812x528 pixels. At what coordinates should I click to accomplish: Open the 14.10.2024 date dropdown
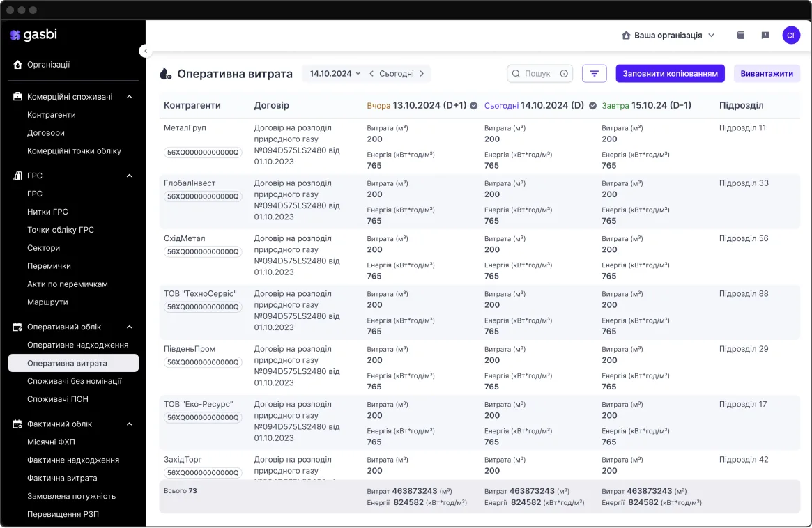click(x=335, y=73)
